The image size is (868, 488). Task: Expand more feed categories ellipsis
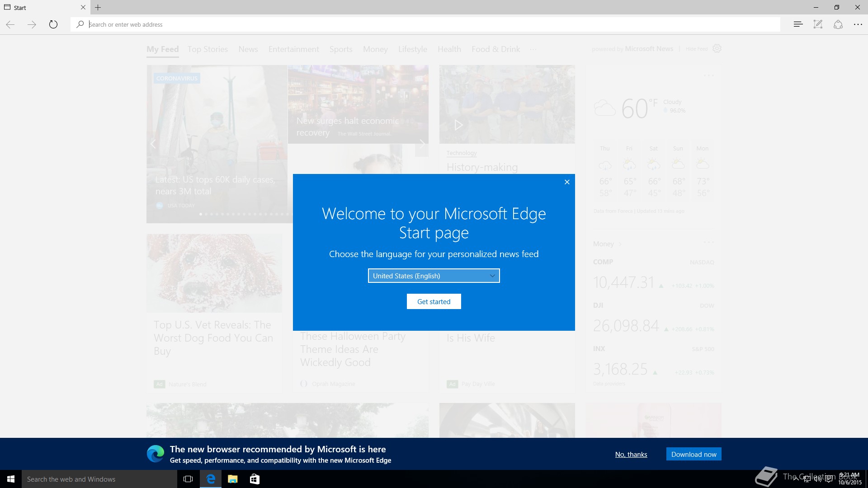[x=533, y=49]
